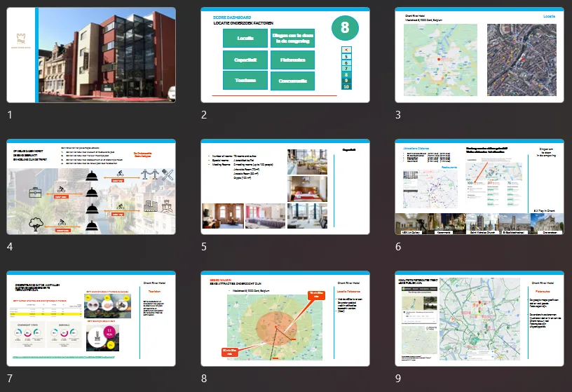
Task: Select slide 5 with hotel room photos
Action: point(285,187)
